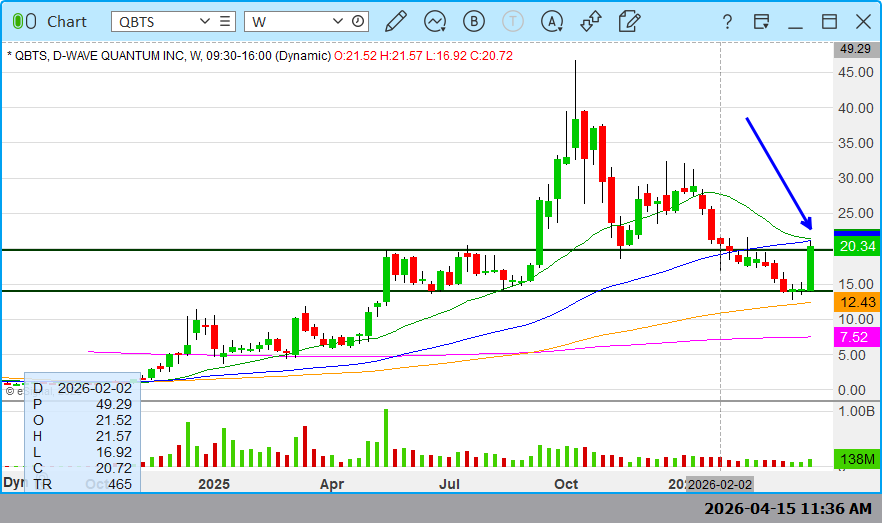Click the circled B button icon
The height and width of the screenshot is (523, 882).
point(474,21)
